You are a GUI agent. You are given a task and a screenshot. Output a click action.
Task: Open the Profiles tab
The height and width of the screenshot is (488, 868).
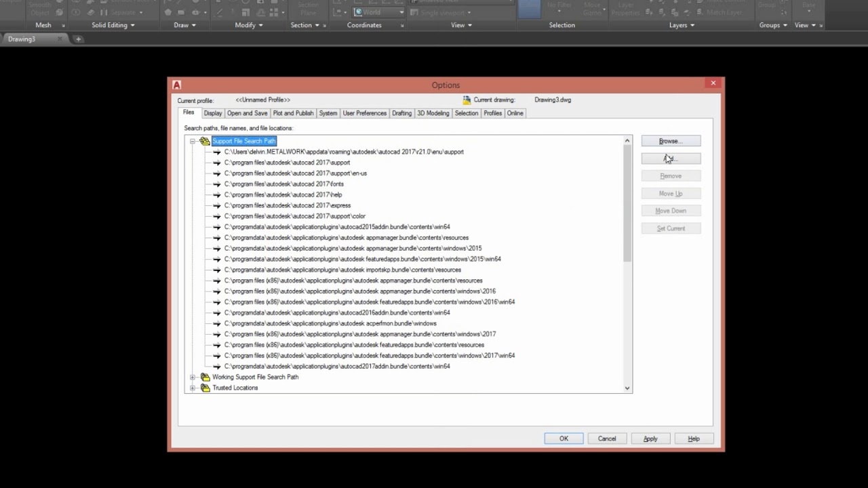point(492,113)
